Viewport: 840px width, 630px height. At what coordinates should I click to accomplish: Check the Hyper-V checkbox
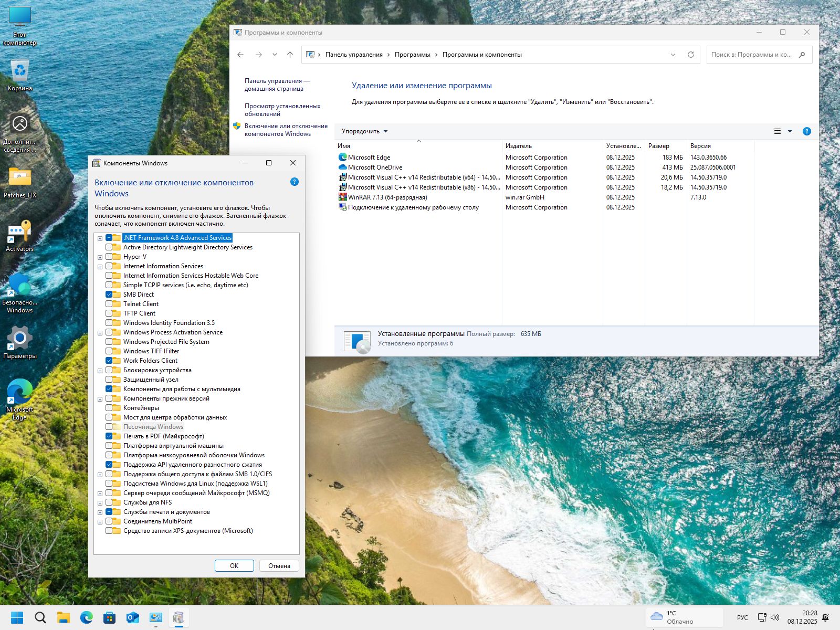109,257
